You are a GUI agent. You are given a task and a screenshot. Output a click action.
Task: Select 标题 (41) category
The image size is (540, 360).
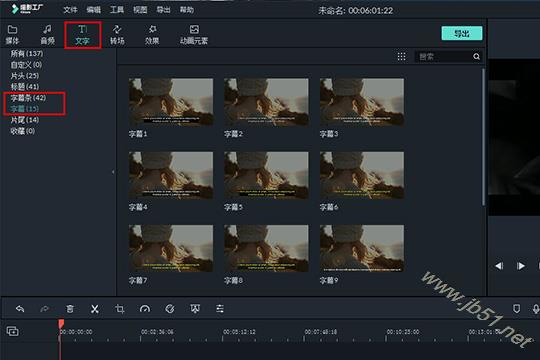tap(24, 86)
